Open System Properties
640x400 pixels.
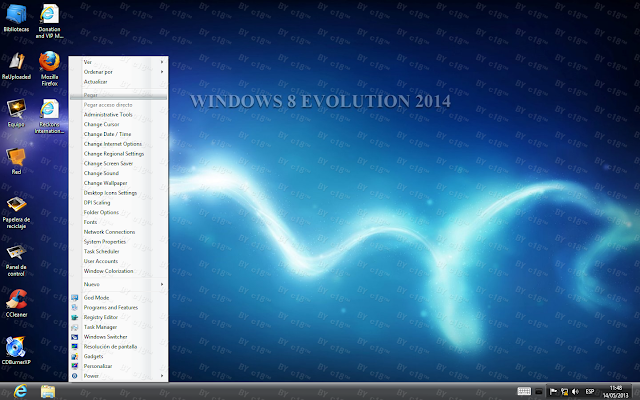pyautogui.click(x=118, y=242)
